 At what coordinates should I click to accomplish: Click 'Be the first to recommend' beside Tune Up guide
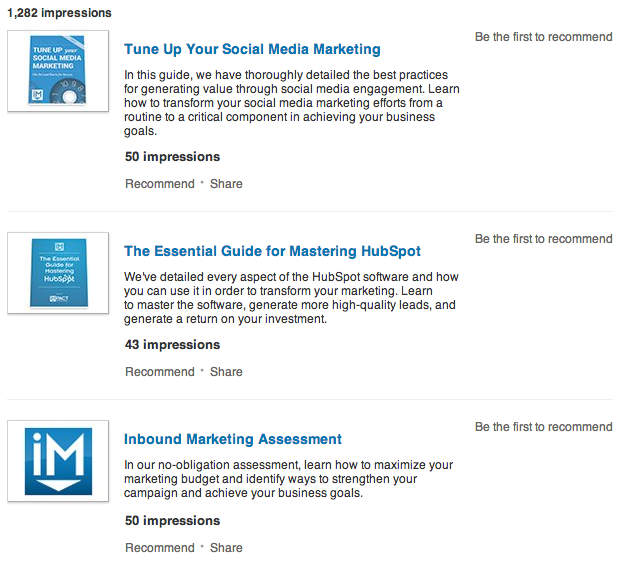coord(543,37)
